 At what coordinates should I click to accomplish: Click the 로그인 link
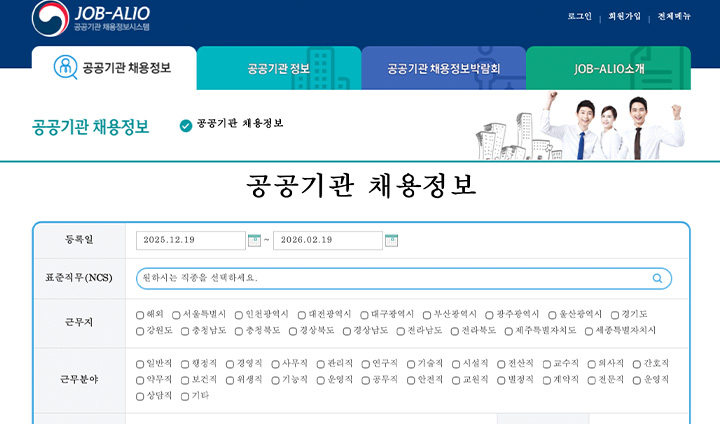pyautogui.click(x=579, y=16)
